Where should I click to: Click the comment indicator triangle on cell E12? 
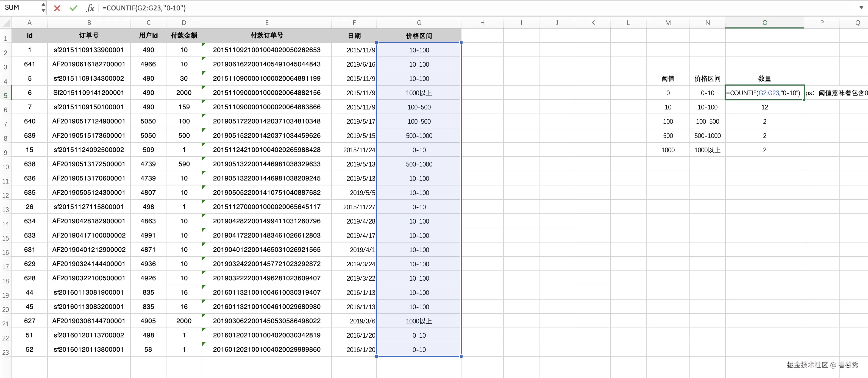[204, 187]
